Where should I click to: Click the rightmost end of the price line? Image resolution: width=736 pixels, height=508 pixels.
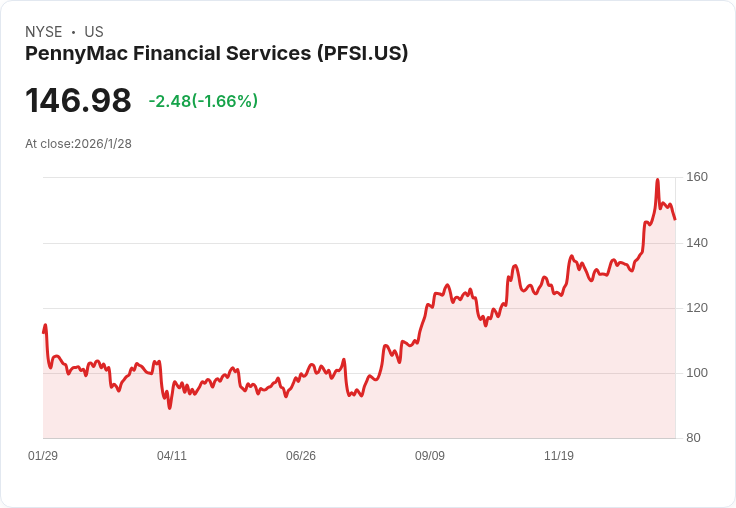pos(675,219)
